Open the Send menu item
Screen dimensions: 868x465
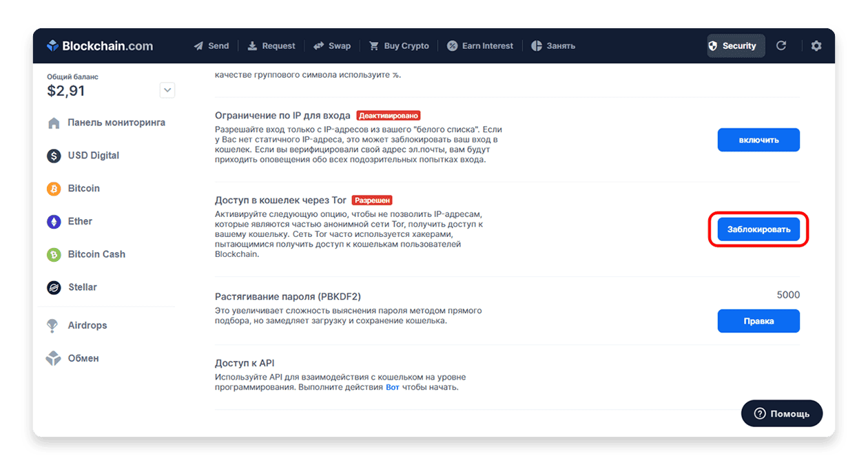211,46
